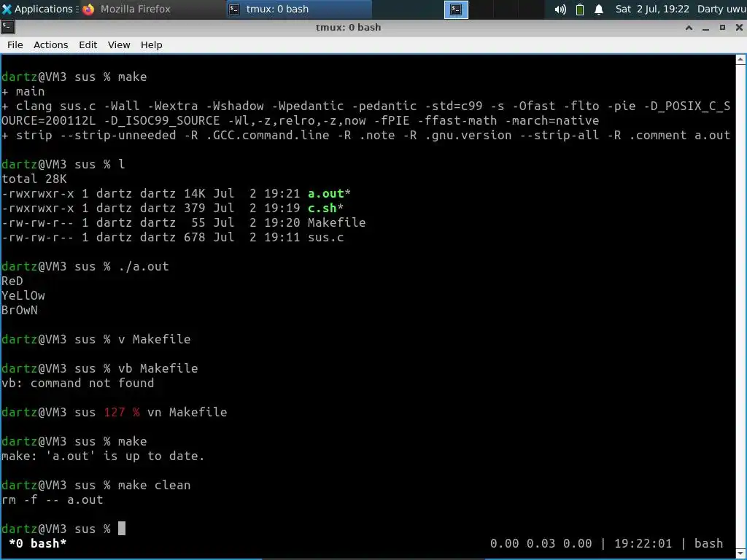This screenshot has height=560, width=747.
Task: Click the scrollbar up arrow of terminal
Action: [740, 60]
